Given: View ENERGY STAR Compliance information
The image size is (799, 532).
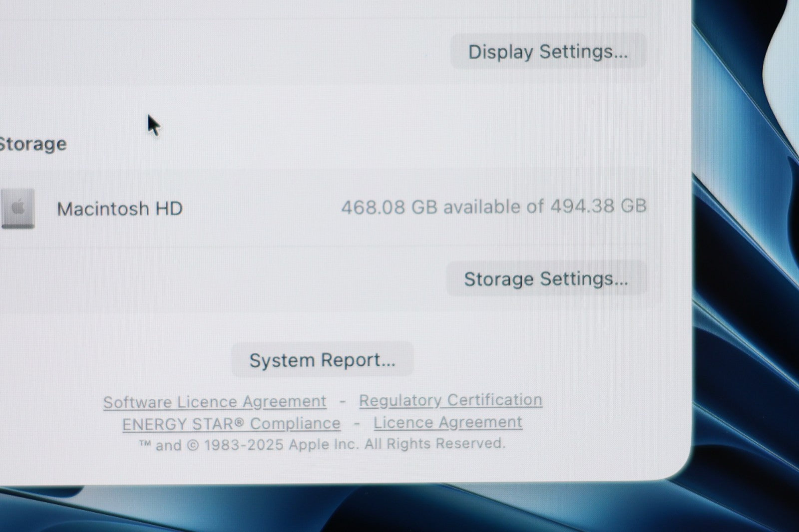Looking at the screenshot, I should pyautogui.click(x=231, y=424).
